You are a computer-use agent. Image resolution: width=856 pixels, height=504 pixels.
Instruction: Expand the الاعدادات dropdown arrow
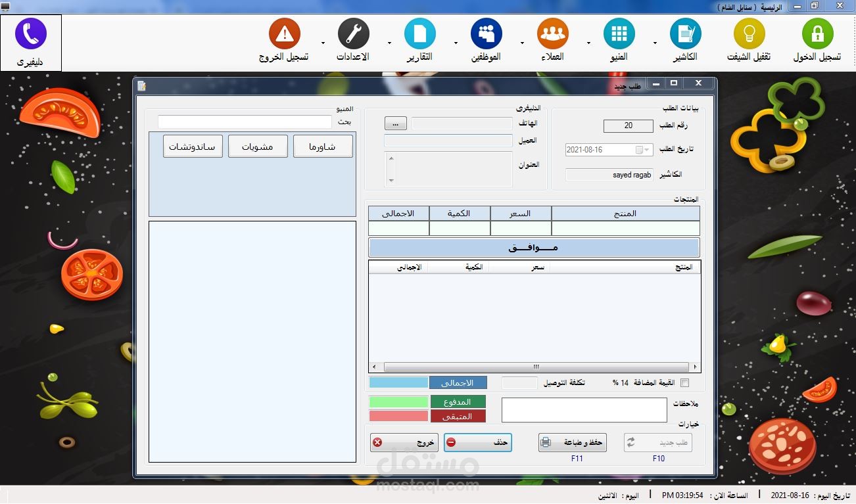point(323,43)
